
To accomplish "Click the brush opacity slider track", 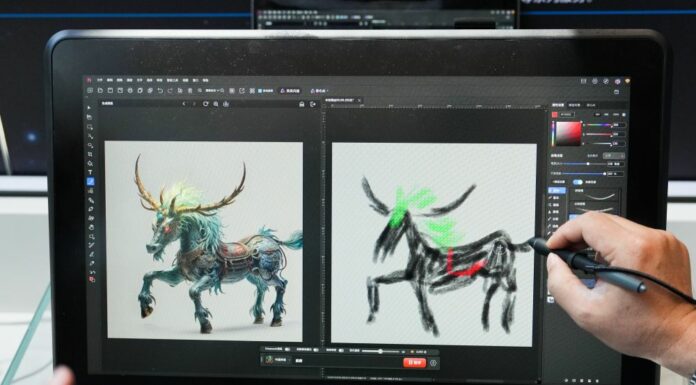I will (584, 174).
